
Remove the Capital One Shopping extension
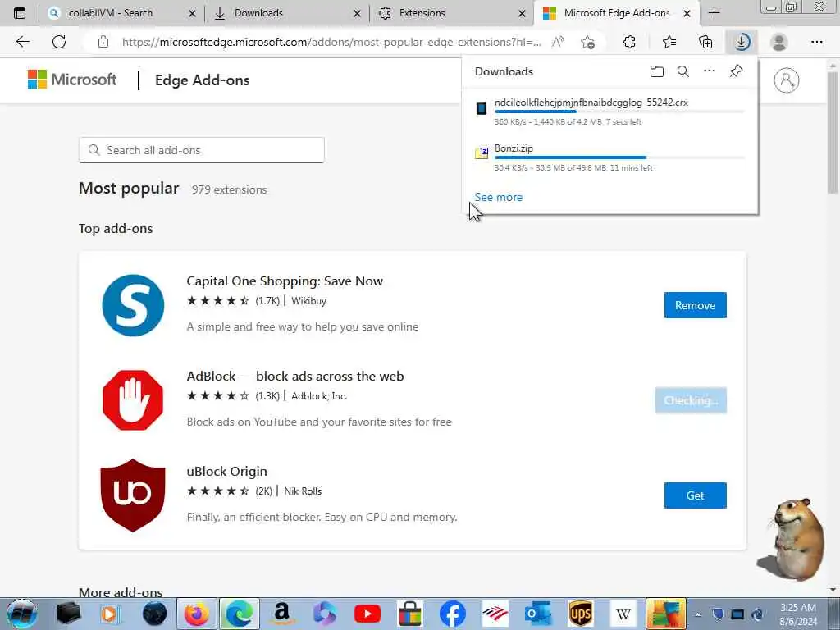point(695,305)
